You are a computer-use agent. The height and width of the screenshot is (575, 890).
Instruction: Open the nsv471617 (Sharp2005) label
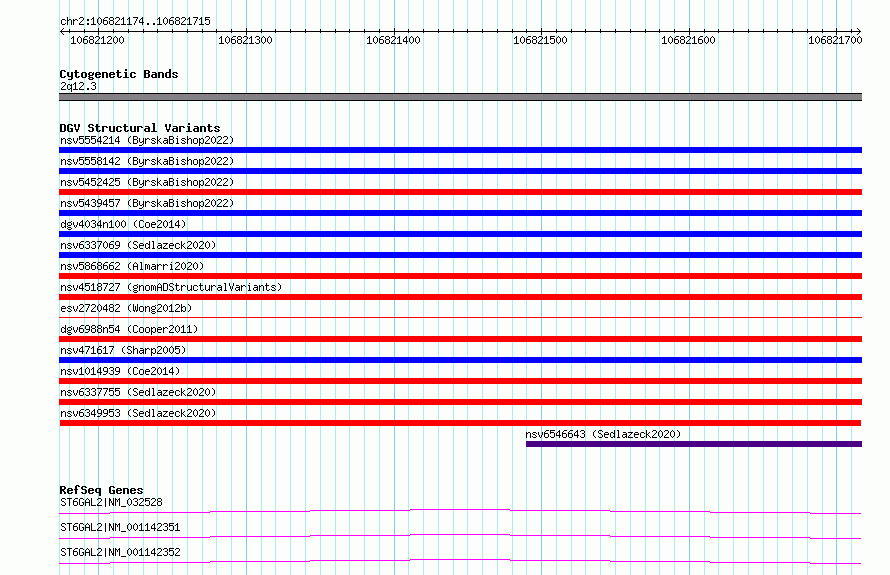pyautogui.click(x=123, y=350)
